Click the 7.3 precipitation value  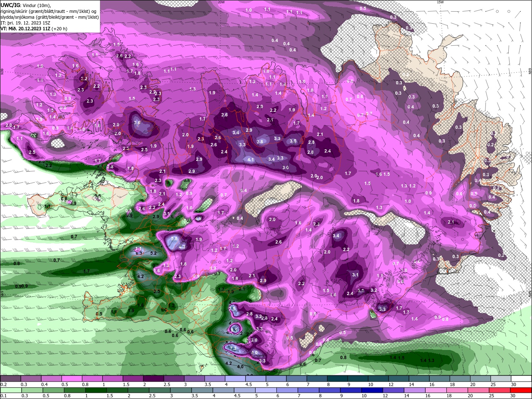(x=233, y=348)
